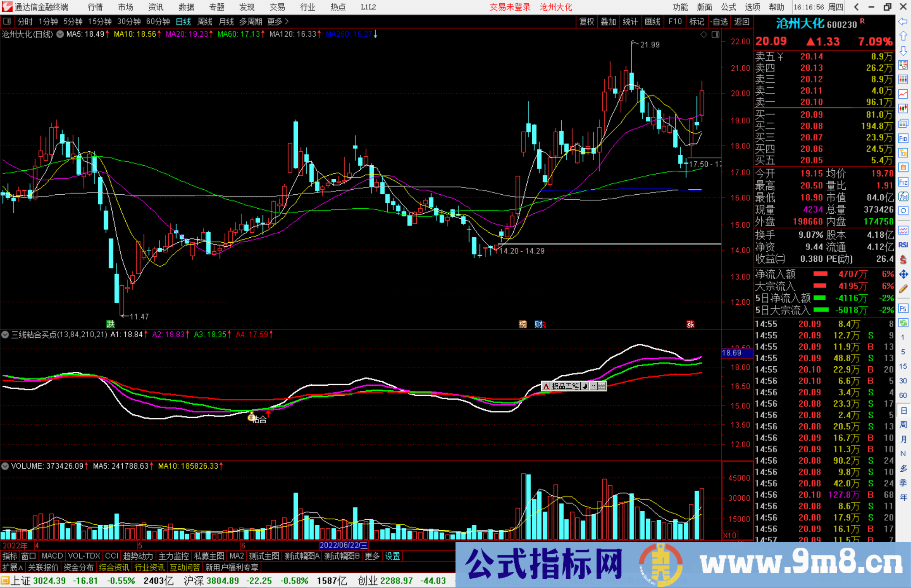
Task: Collapse the VOLUME indicator panel via its arrow
Action: 5,466
